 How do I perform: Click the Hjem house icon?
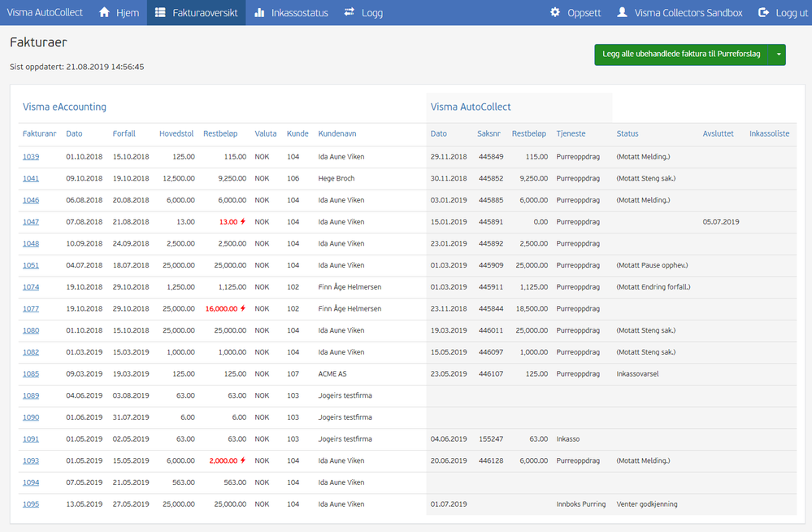(104, 12)
